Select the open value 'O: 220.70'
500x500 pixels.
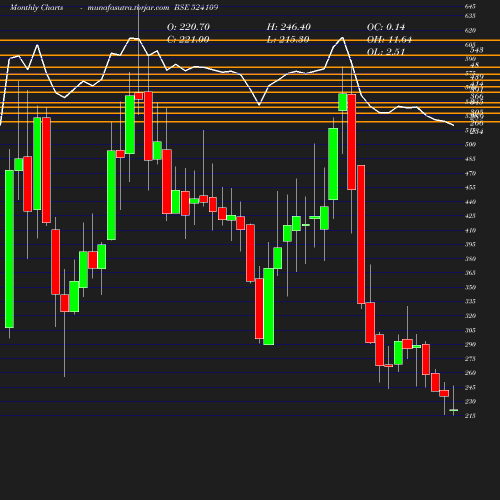(x=188, y=27)
